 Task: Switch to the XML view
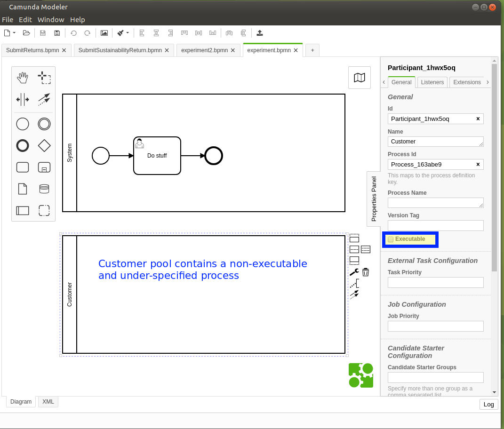[48, 401]
